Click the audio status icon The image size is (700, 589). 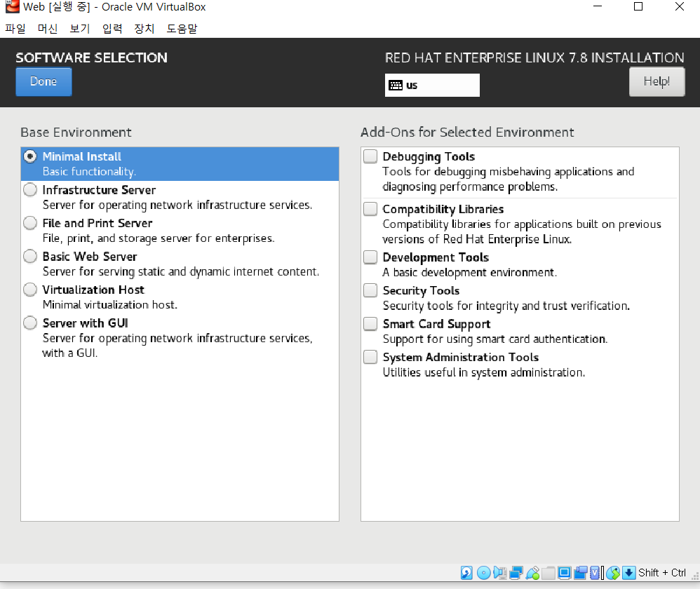tap(499, 572)
